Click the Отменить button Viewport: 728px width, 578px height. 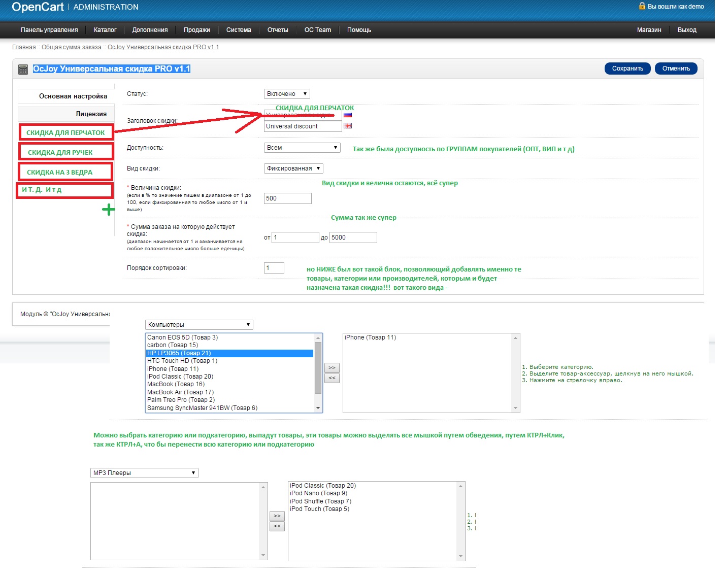(676, 69)
